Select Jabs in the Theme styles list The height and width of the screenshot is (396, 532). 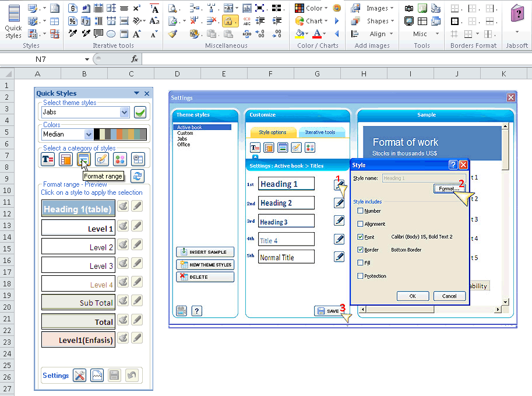pyautogui.click(x=182, y=139)
